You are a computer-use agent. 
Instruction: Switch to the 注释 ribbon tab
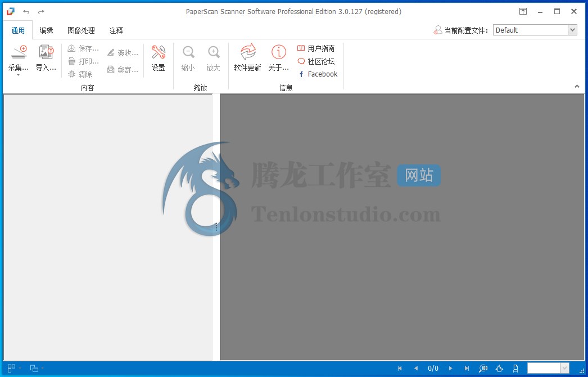(x=116, y=30)
